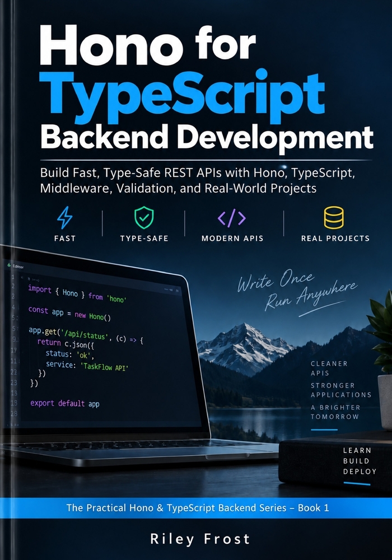
Task: Click the purple code brackets icon
Action: [x=232, y=218]
